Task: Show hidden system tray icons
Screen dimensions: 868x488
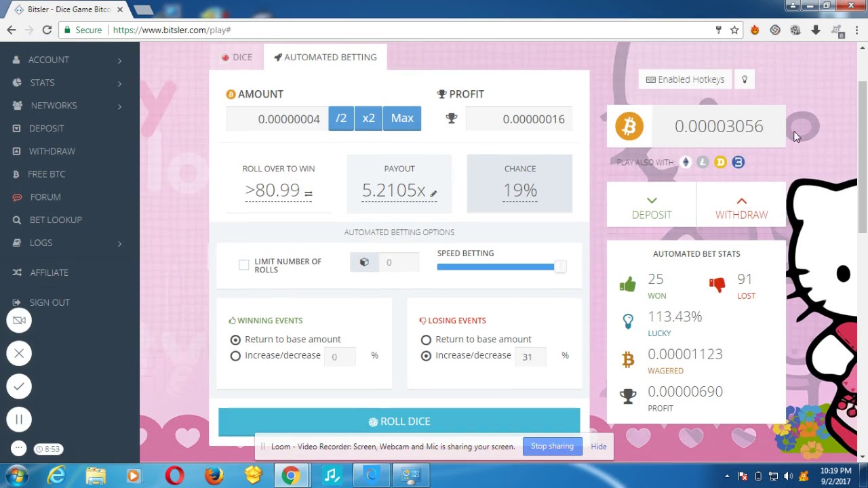Action: pyautogui.click(x=727, y=476)
